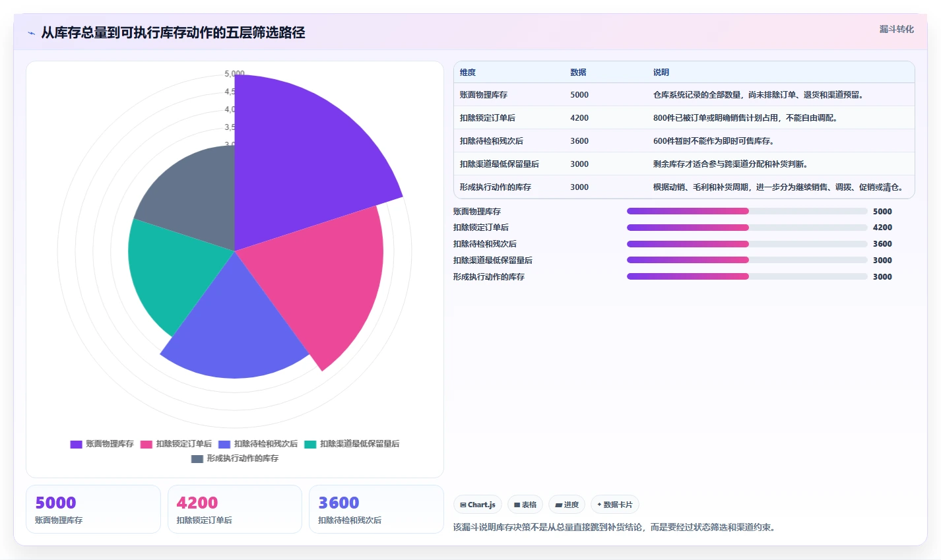
Task: Click the 扣除待检和残次后 progress bar
Action: click(x=747, y=244)
